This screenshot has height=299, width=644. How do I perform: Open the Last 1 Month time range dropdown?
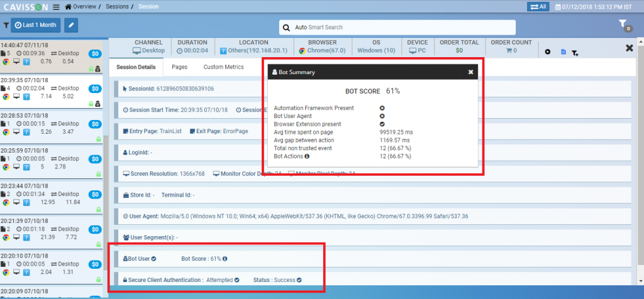tap(36, 25)
